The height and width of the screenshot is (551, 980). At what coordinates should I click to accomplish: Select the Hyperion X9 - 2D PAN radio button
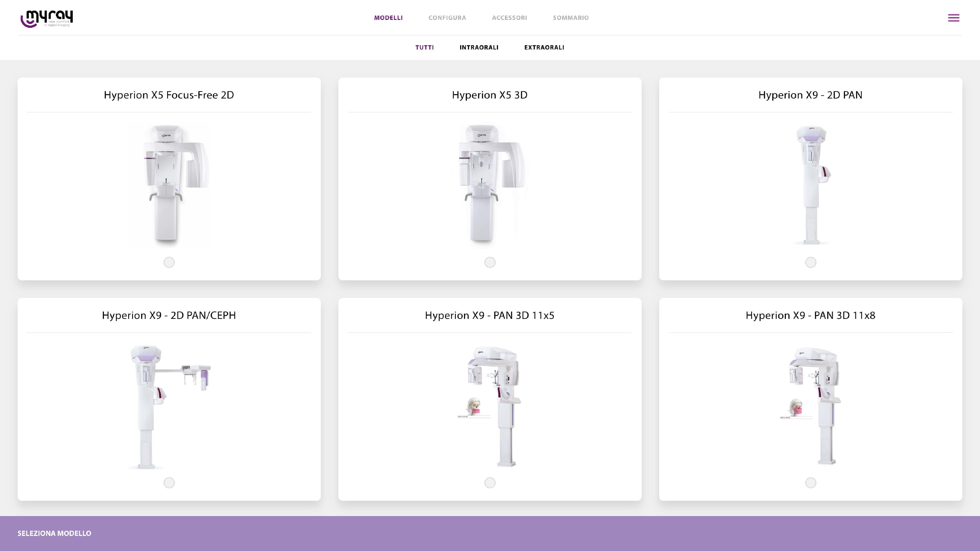811,262
